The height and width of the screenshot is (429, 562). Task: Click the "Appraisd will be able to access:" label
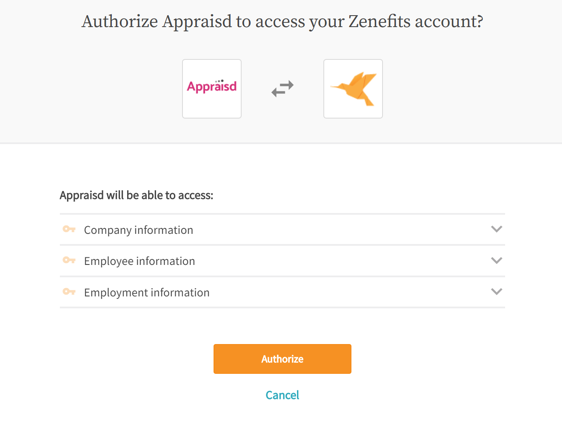137,195
